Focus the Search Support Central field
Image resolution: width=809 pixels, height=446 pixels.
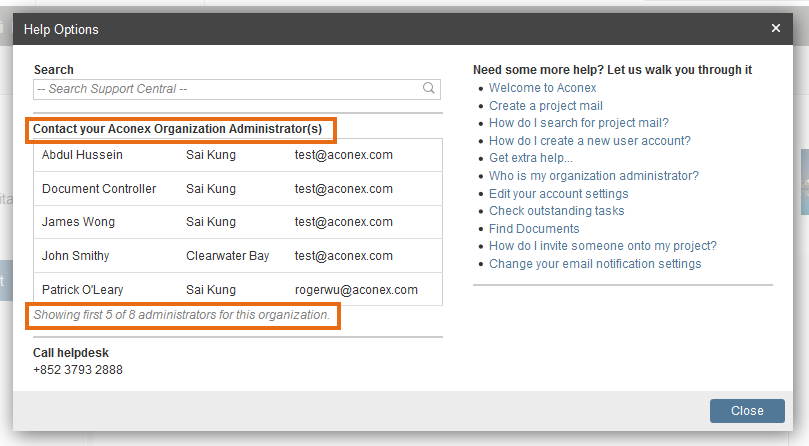pos(237,89)
